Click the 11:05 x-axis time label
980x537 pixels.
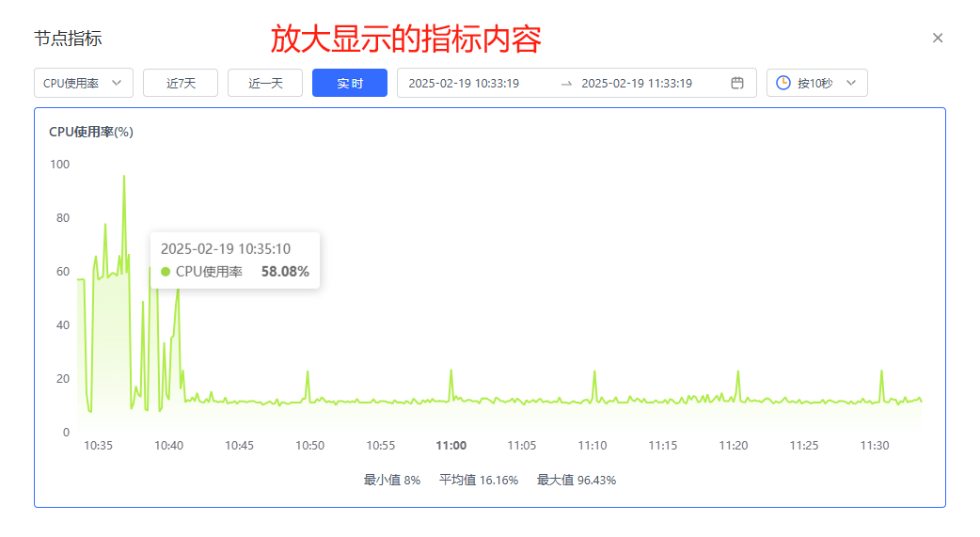point(522,446)
